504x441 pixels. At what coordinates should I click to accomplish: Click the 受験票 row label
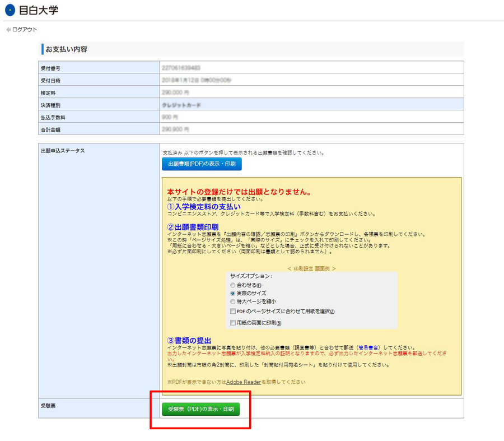click(x=48, y=406)
